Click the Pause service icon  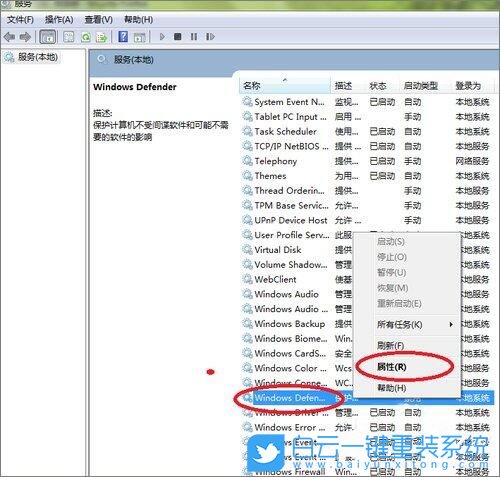[x=194, y=36]
